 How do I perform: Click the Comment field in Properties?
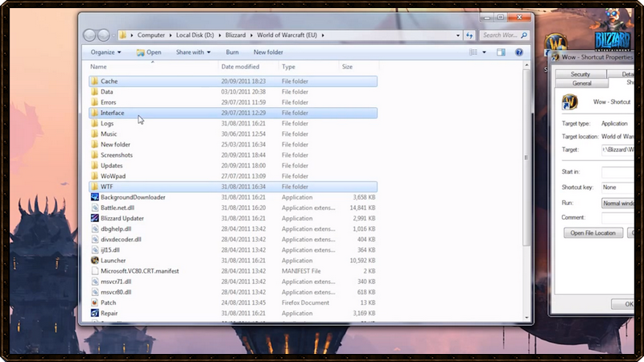pos(617,217)
